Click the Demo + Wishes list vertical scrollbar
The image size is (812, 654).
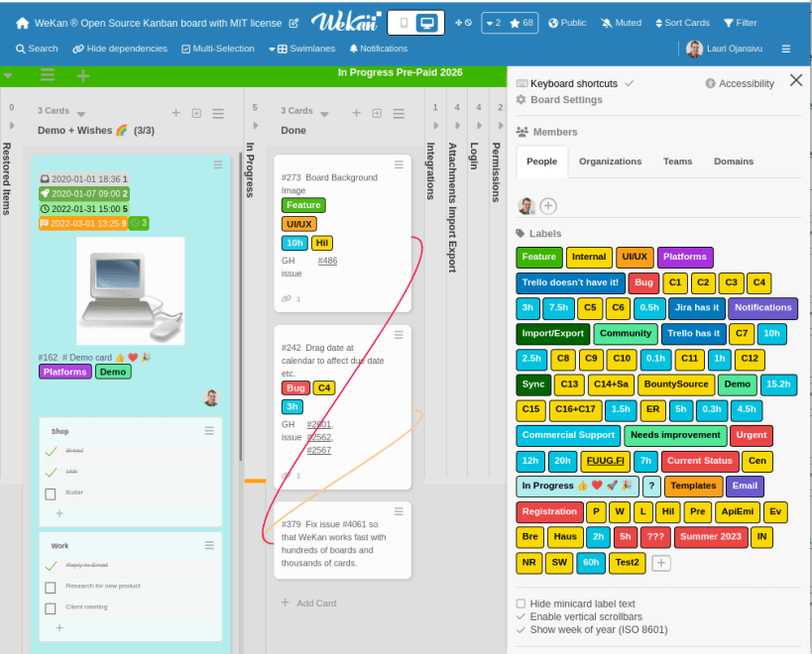coord(240,307)
